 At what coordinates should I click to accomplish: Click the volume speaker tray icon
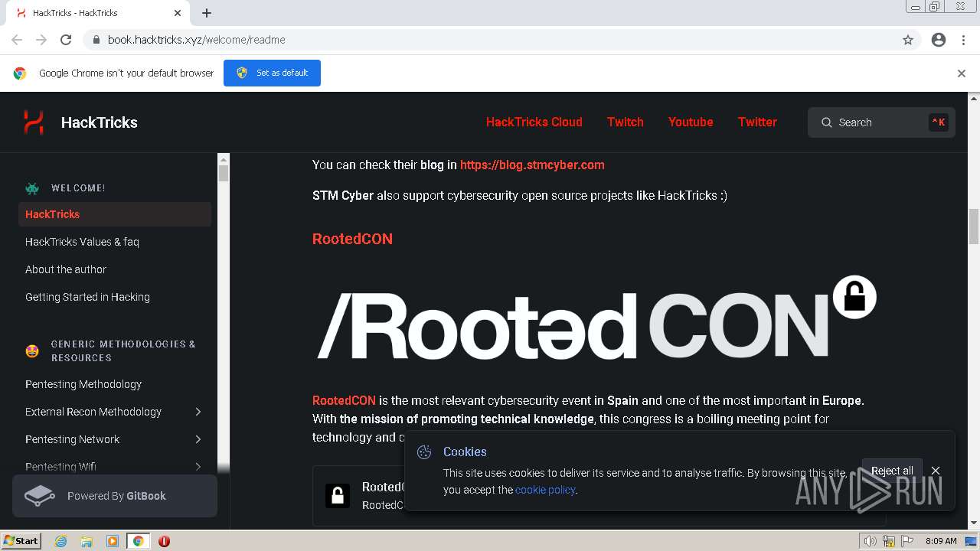click(x=870, y=541)
